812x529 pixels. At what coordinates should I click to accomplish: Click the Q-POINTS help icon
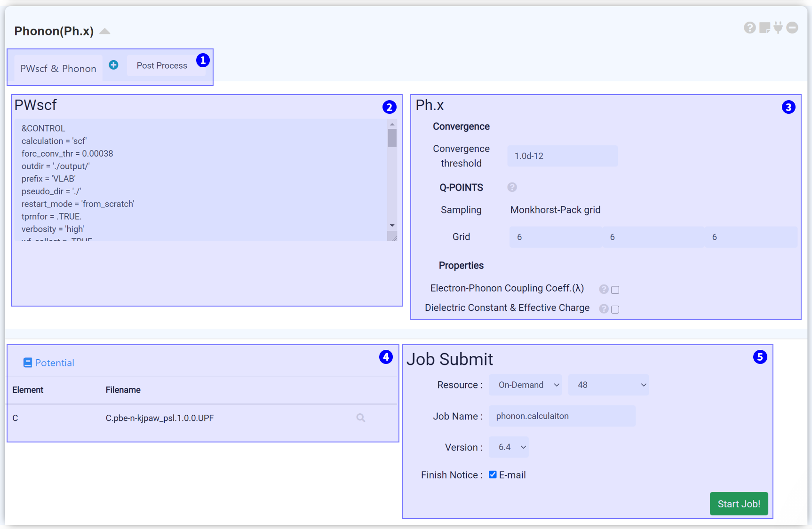(x=512, y=187)
